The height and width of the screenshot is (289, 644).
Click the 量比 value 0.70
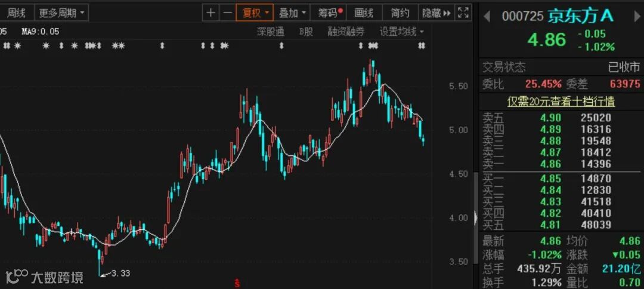(630, 282)
